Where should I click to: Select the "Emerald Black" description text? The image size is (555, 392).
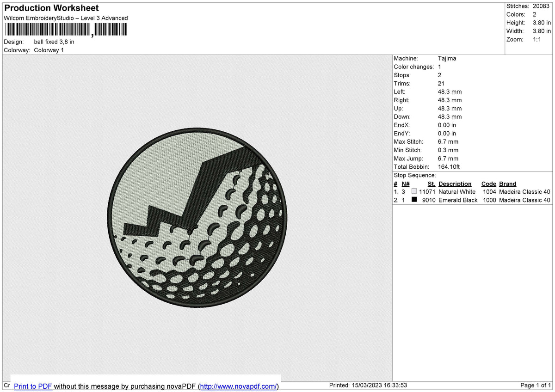point(458,200)
